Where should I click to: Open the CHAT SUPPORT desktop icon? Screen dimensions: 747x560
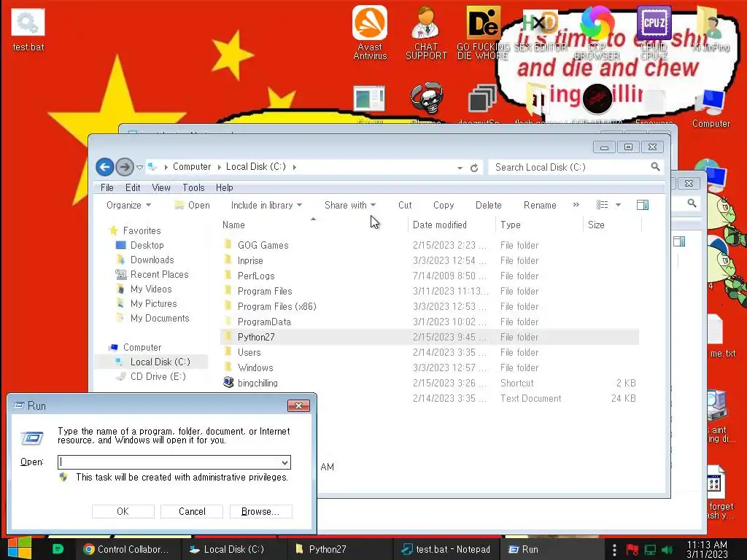tap(426, 32)
